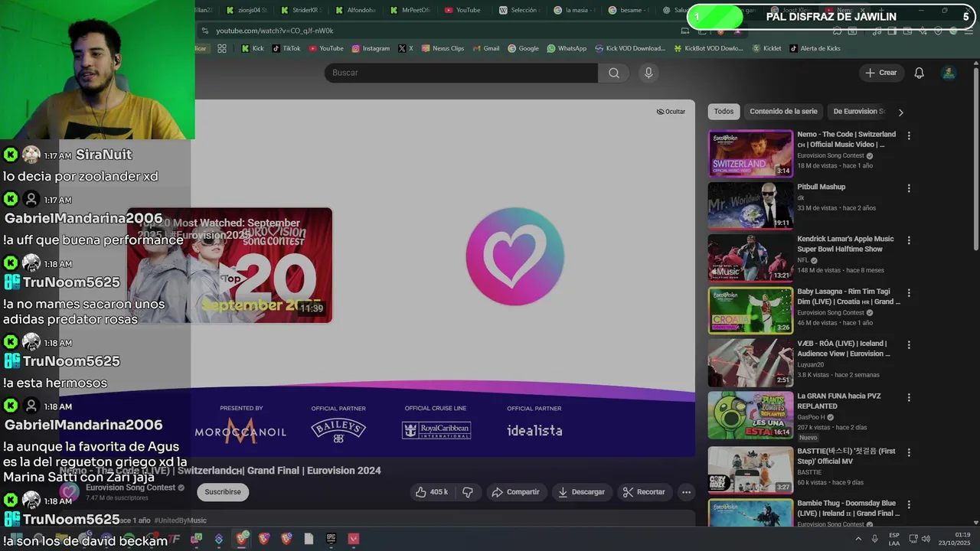The width and height of the screenshot is (980, 551).
Task: Click the Descargar download button
Action: (x=582, y=492)
